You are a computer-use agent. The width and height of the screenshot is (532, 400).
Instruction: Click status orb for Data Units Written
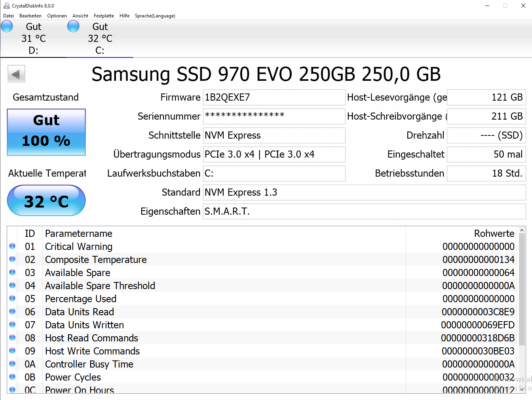tap(12, 324)
